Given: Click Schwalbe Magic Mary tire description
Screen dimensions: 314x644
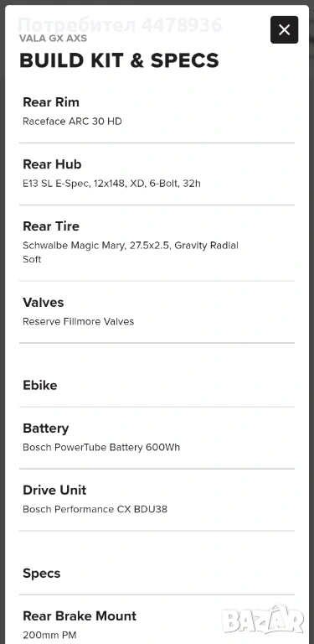Looking at the screenshot, I should 131,252.
